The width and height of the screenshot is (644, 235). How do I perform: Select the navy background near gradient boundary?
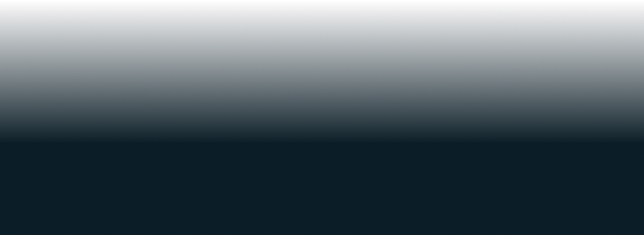tap(322, 149)
